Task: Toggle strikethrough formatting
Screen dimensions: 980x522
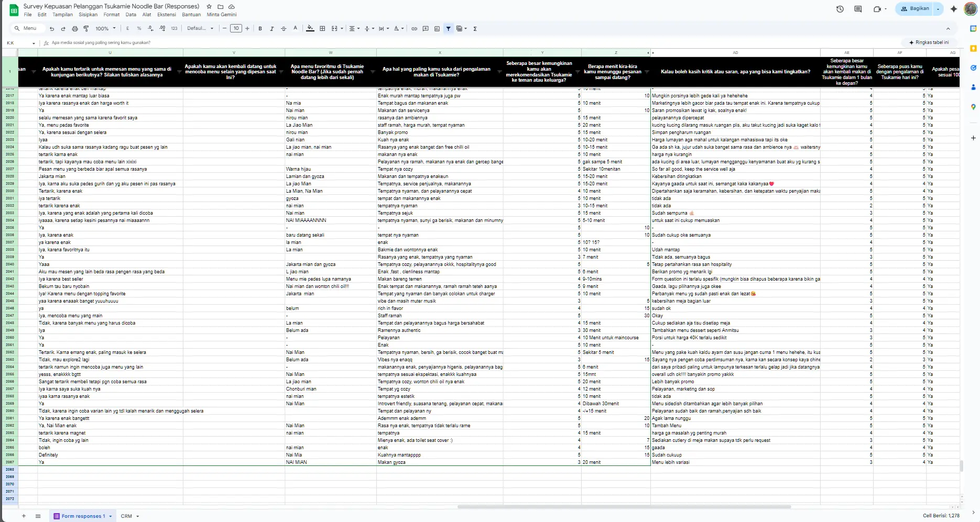Action: click(284, 29)
